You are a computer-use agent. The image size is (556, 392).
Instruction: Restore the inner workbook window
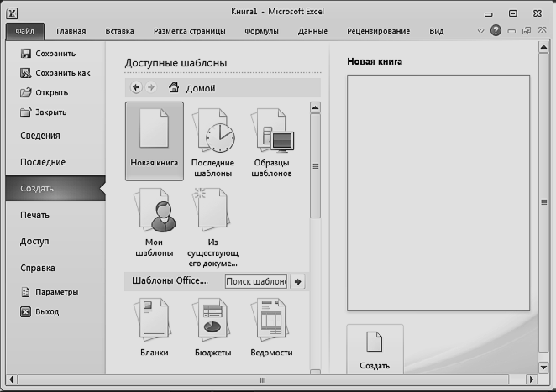coord(527,31)
